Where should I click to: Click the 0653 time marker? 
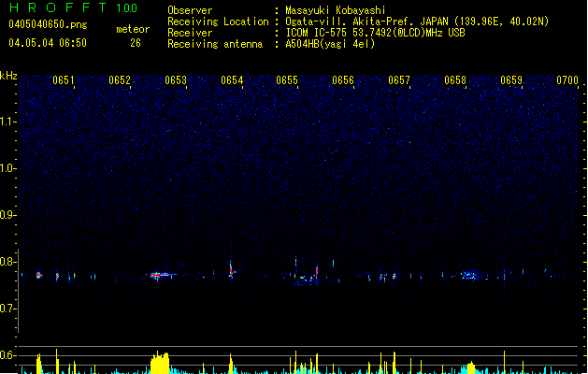point(176,80)
